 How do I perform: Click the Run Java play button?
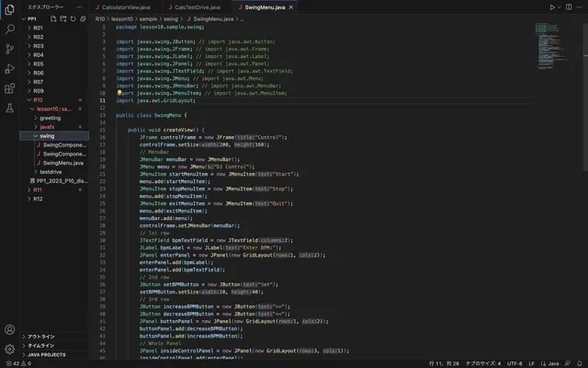click(552, 6)
